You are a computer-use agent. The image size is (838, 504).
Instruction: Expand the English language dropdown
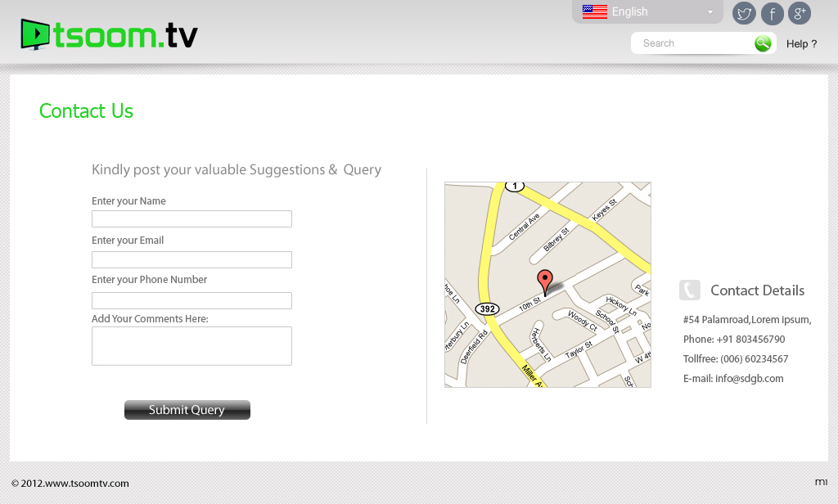tap(647, 11)
